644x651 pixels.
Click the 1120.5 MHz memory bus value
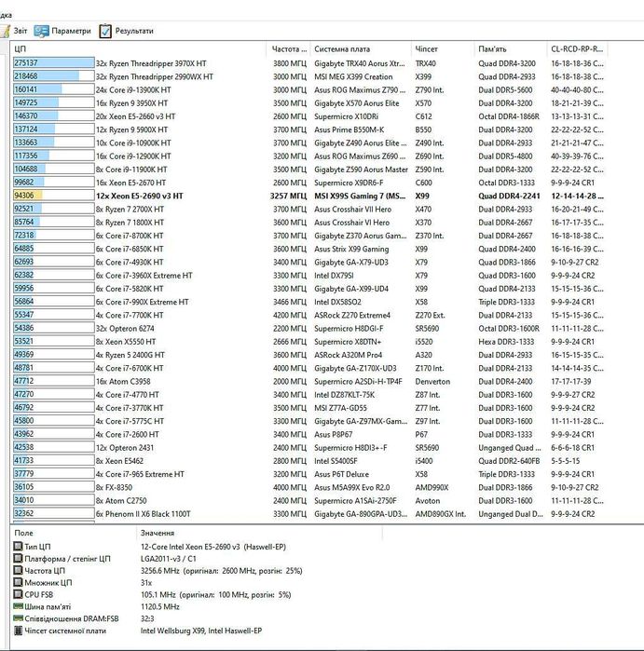[x=160, y=606]
